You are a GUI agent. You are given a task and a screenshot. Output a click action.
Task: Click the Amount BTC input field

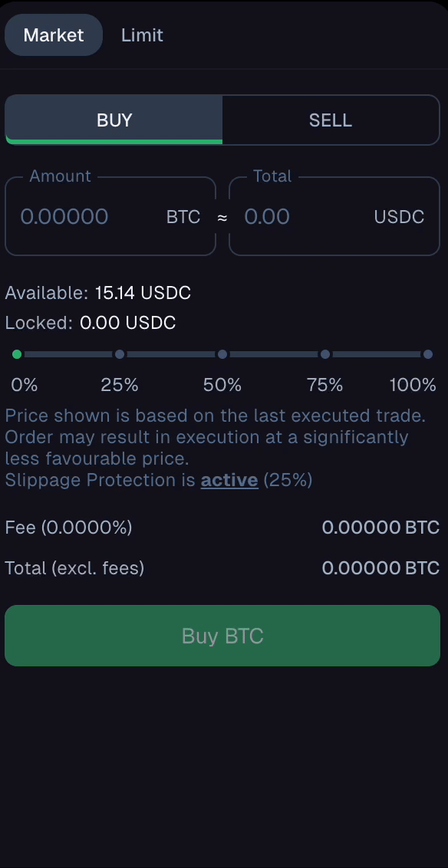coord(110,216)
